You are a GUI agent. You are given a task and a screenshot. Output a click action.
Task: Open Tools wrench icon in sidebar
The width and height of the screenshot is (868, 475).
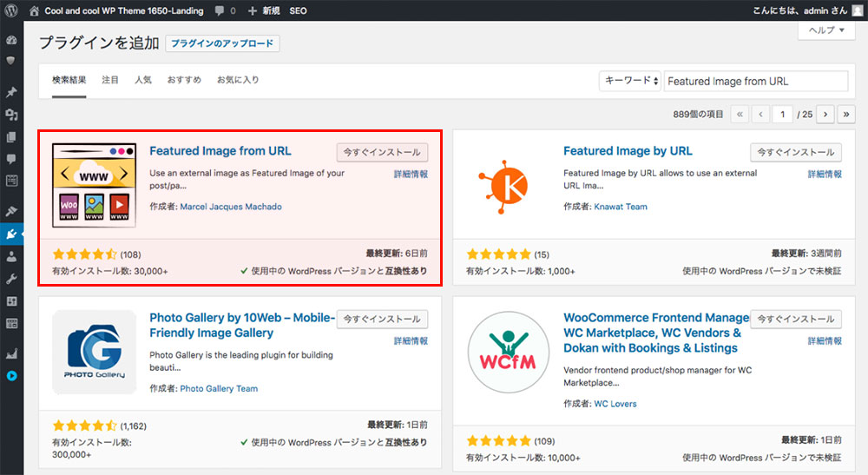pyautogui.click(x=11, y=279)
